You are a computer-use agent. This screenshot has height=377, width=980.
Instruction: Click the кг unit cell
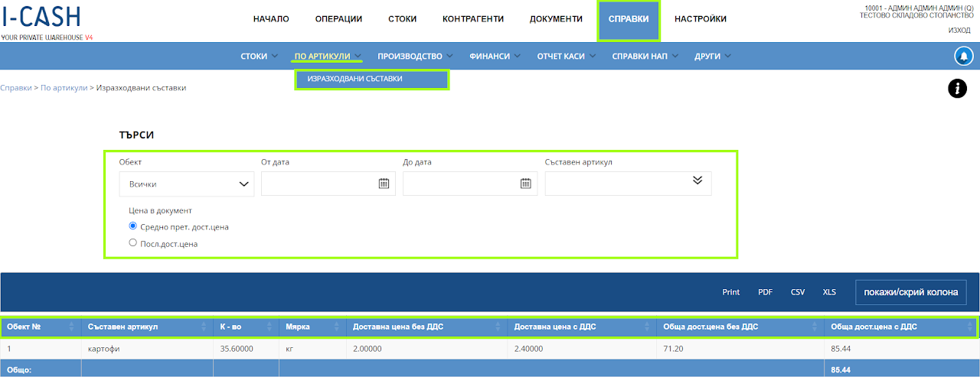312,349
